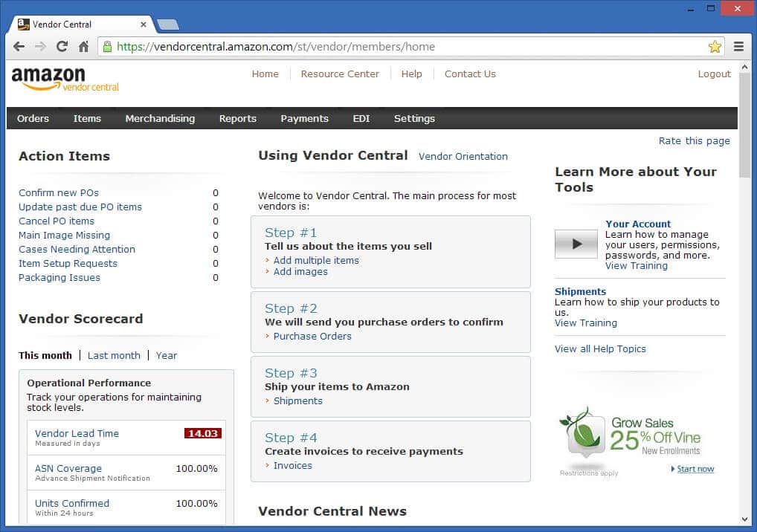Minimize the browser window
This screenshot has width=757, height=532.
tap(691, 8)
